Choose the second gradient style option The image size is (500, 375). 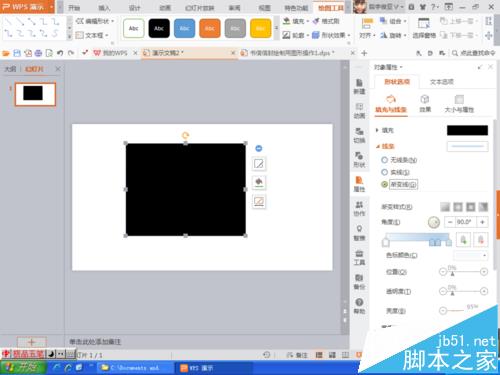coord(458,207)
